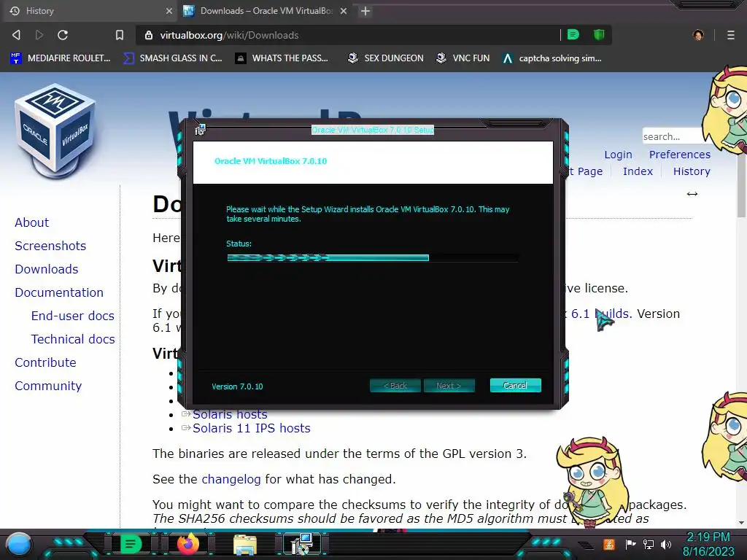The image size is (747, 560).
Task: Open the SMASH GLASS IN C... bookmark
Action: (172, 58)
